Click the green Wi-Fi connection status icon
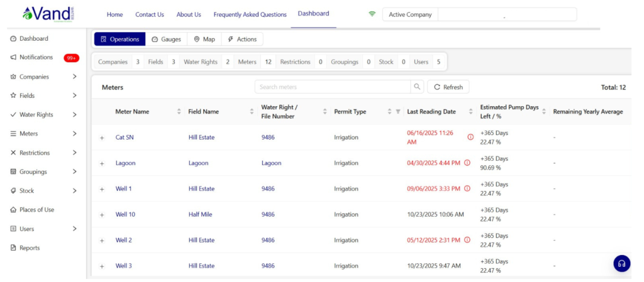This screenshot has height=282, width=644. point(372,14)
